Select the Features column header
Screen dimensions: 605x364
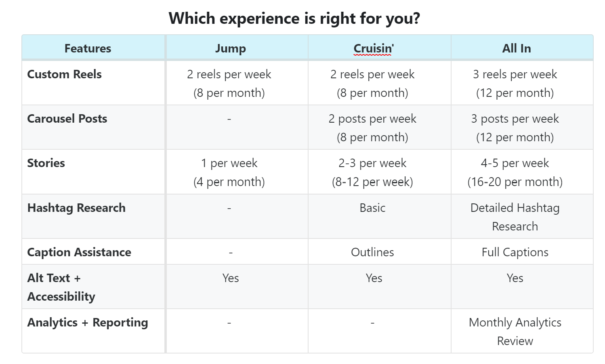tap(88, 48)
